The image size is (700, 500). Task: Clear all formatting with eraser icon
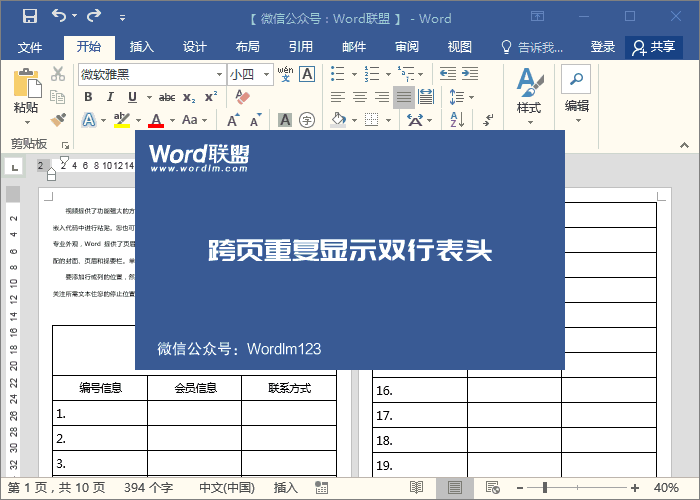(x=242, y=97)
